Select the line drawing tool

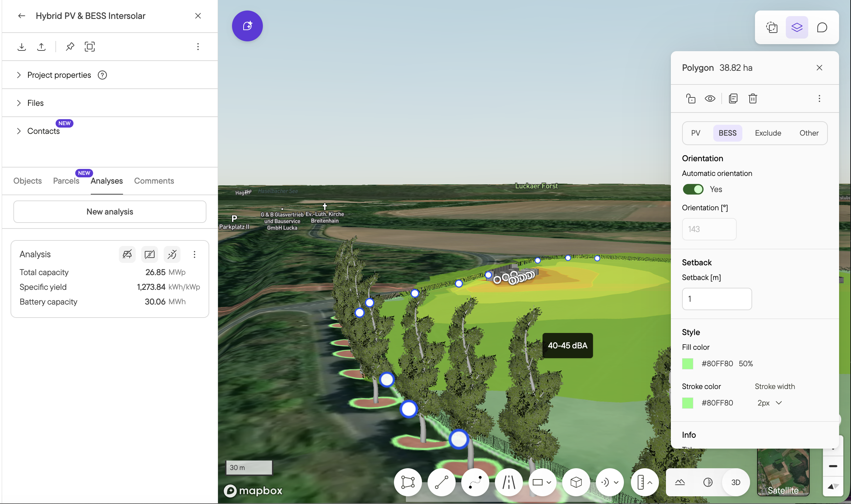tap(442, 482)
